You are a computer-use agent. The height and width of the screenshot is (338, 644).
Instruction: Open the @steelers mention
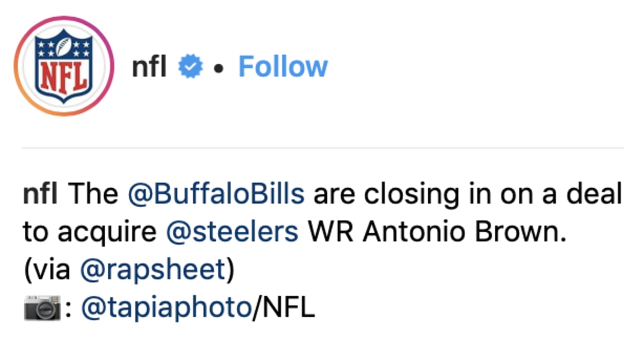tap(232, 232)
